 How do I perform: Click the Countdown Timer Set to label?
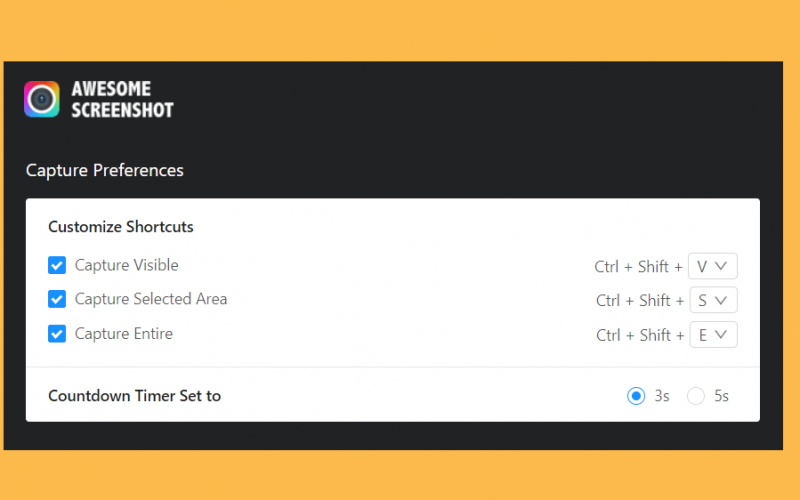[135, 396]
